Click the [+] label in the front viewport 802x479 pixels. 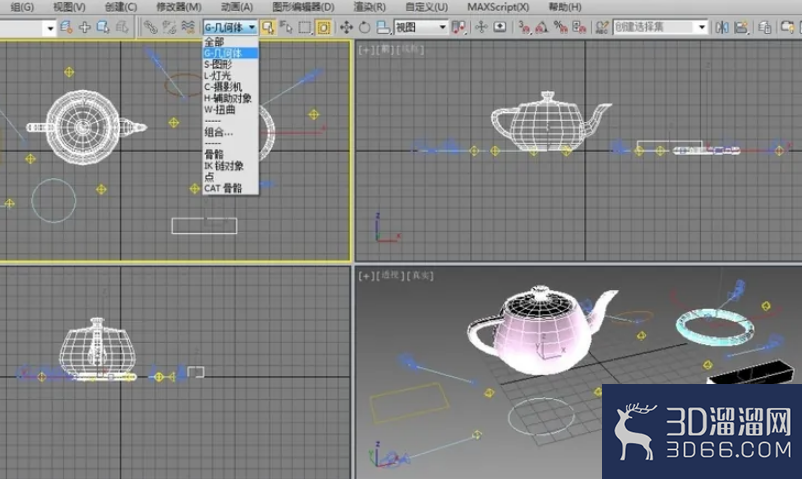click(x=366, y=50)
